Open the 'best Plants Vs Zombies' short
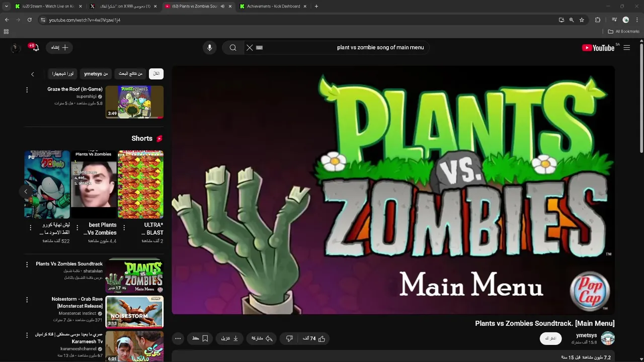Viewport: 644px width, 362px height. tap(94, 185)
